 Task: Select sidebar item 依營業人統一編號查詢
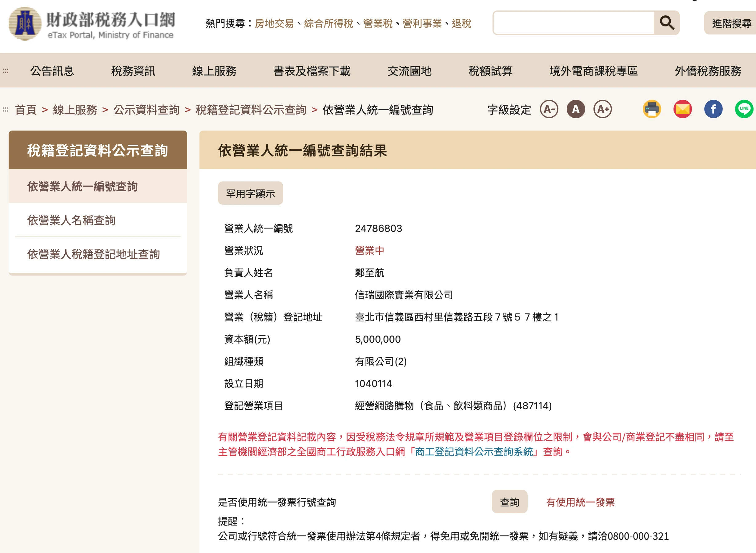98,186
